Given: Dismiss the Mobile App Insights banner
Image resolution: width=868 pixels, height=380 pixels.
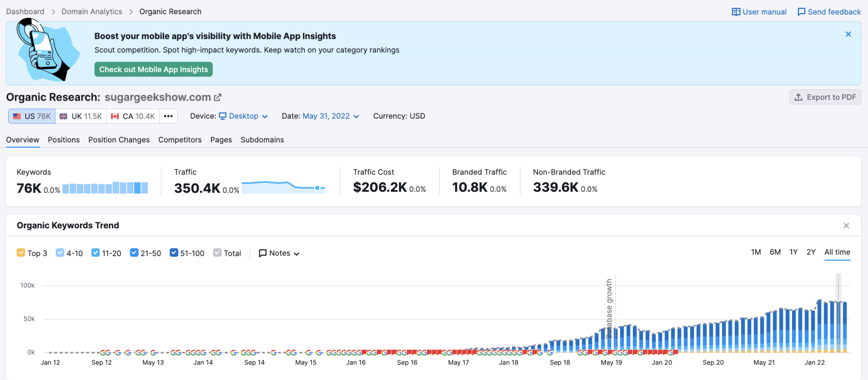Looking at the screenshot, I should coord(848,34).
